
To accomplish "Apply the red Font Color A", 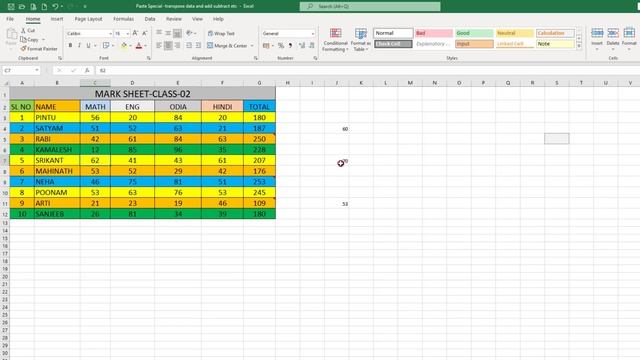I will coord(139,45).
